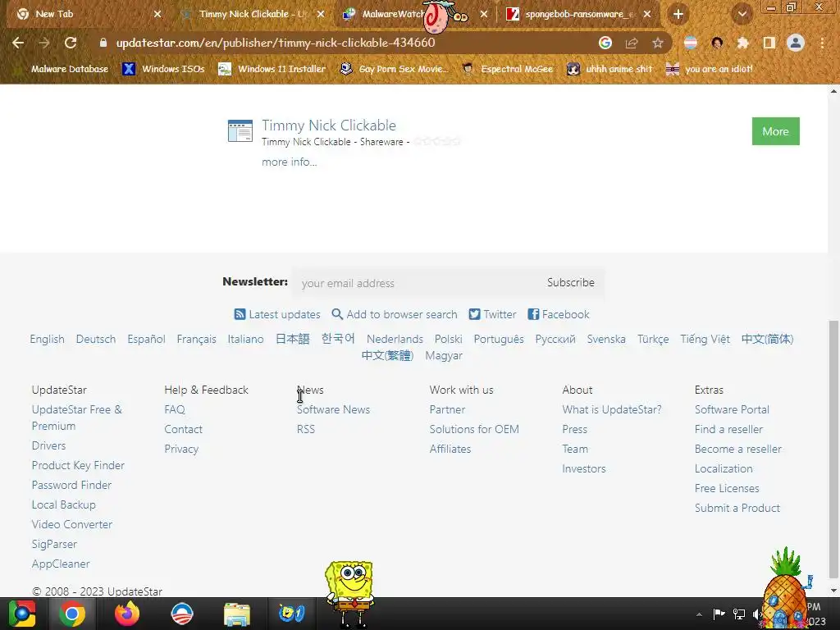840x630 pixels.
Task: Open the Privacy link
Action: coord(181,449)
